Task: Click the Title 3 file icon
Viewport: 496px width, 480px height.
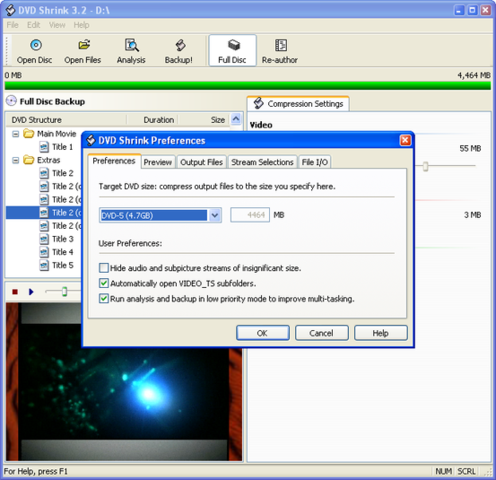Action: click(44, 239)
